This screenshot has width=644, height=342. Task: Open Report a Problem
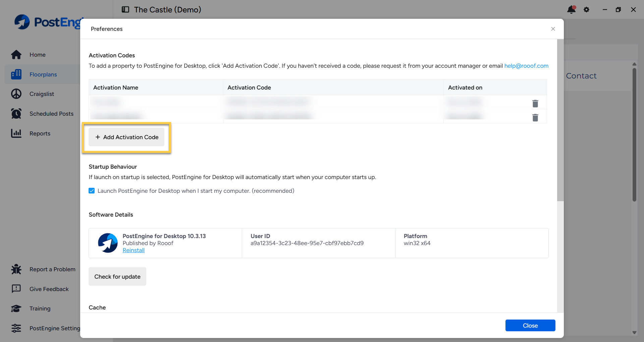pos(52,269)
